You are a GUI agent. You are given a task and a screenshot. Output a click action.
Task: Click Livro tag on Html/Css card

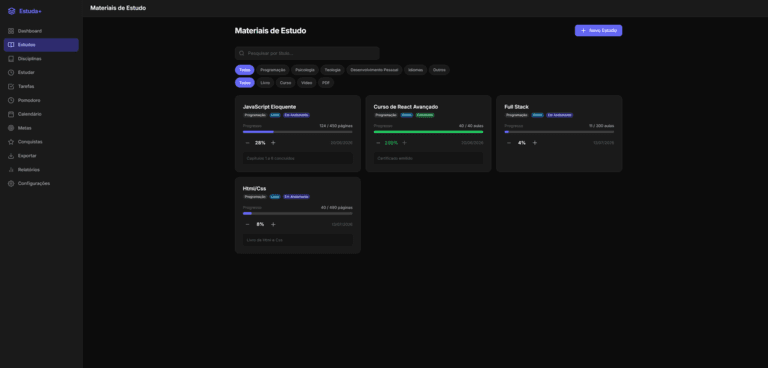(x=275, y=196)
